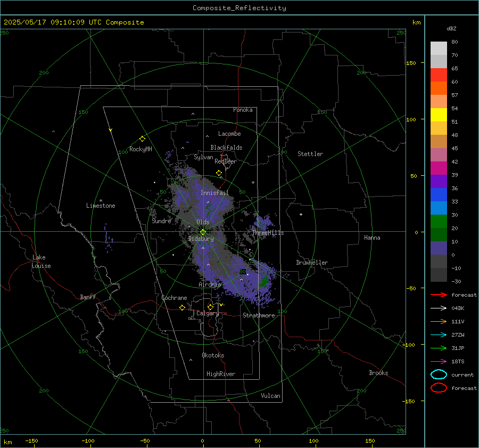Click the purple echo patch near ThreeHills
479x448 pixels.
[262, 223]
